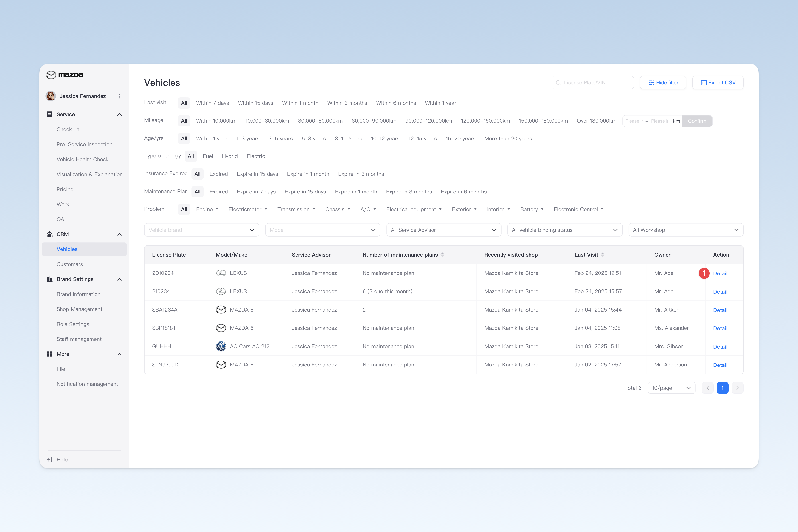Screen dimensions: 798x532
Task: Expand the Engine problem dropdown
Action: point(207,209)
